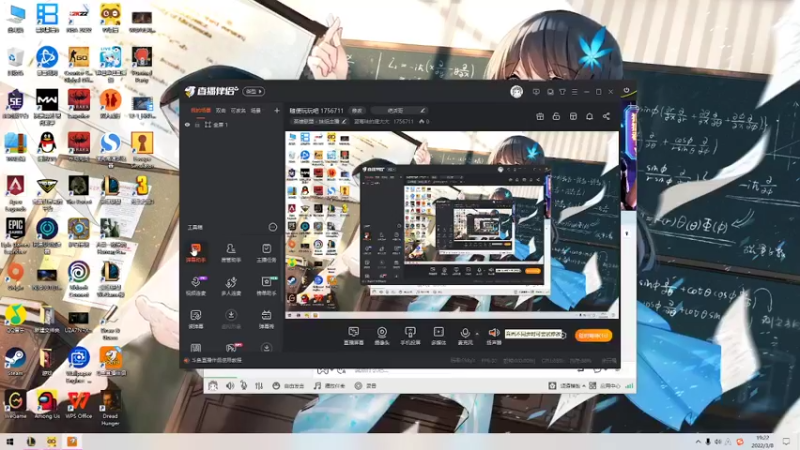The width and height of the screenshot is (800, 450).
Task: Toggle 自由发言 mode in back window
Action: pyautogui.click(x=288, y=386)
